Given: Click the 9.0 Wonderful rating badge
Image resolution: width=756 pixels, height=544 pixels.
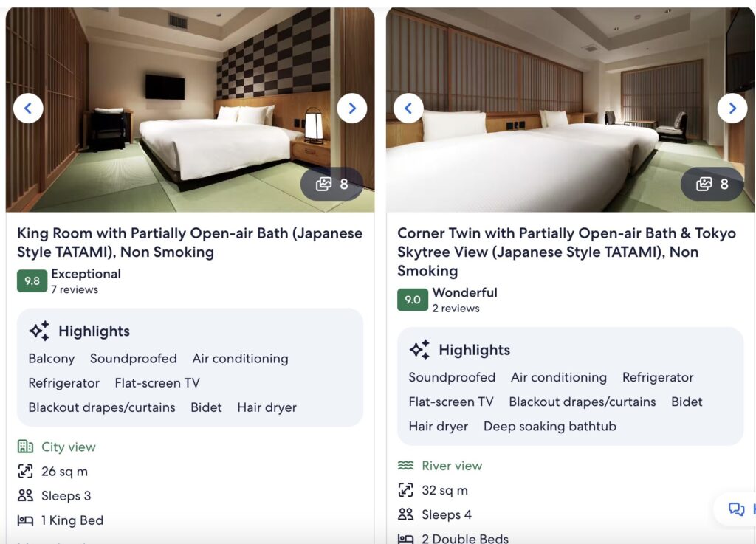Looking at the screenshot, I should click(412, 300).
